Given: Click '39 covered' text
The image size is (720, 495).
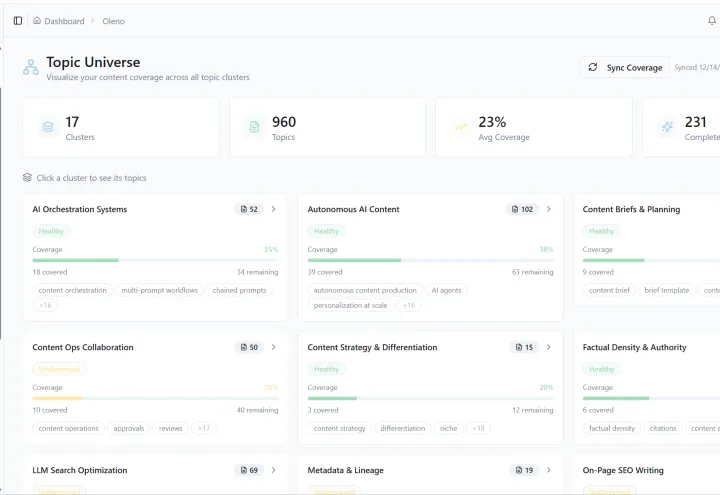Looking at the screenshot, I should pos(325,272).
